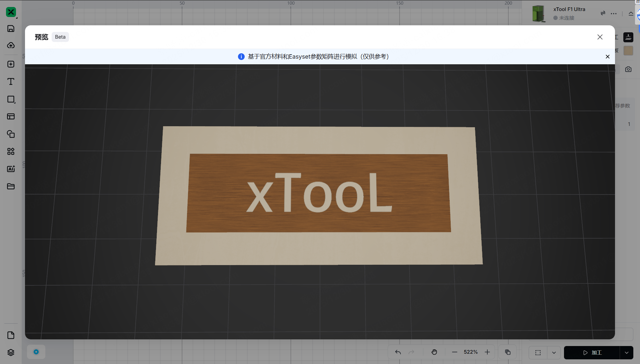Click the tan material color swatch
The image size is (640, 364).
pos(628,51)
